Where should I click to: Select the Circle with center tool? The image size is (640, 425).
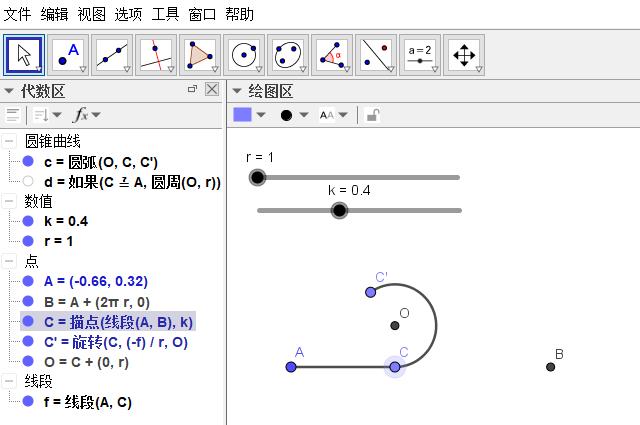244,55
